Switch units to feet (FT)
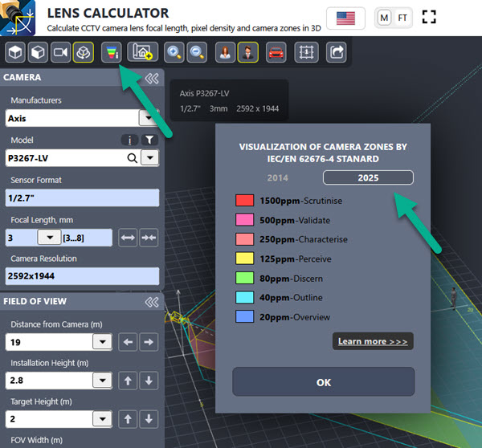Image resolution: width=482 pixels, height=448 pixels. tap(402, 18)
